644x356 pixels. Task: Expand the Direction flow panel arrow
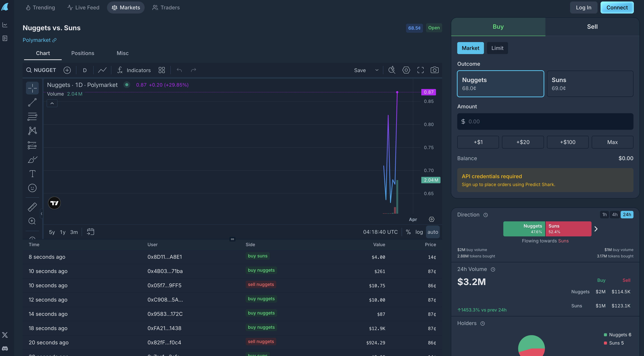[x=596, y=229]
